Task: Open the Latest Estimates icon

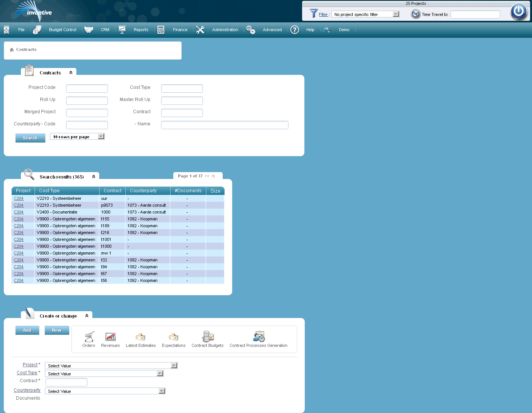Action: coord(141,337)
